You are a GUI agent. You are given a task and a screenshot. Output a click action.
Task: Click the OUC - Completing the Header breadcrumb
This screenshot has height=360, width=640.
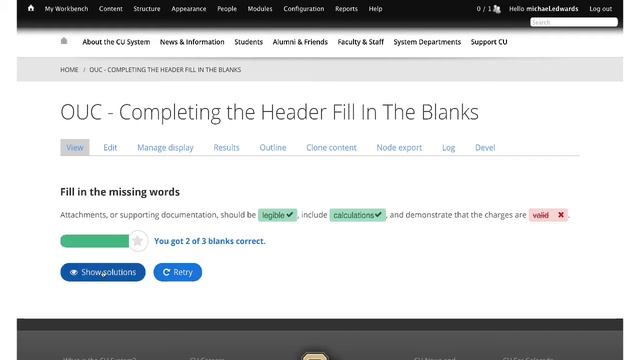tap(165, 70)
